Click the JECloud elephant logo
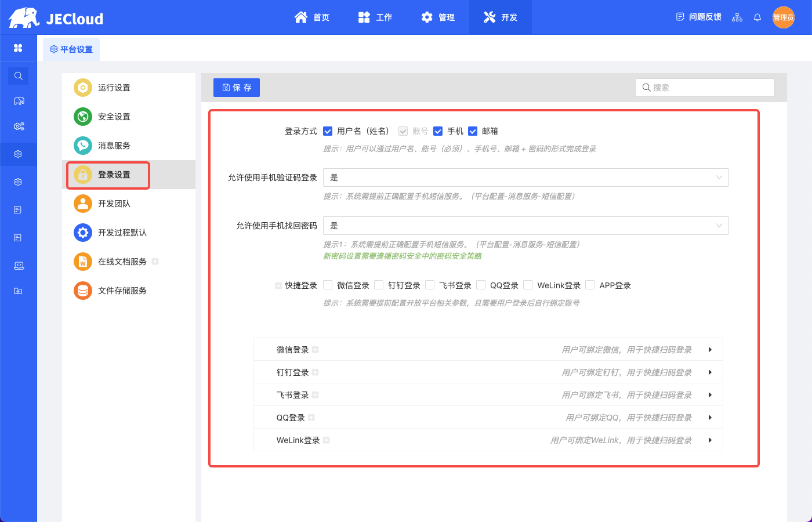This screenshot has width=812, height=522. [24, 18]
